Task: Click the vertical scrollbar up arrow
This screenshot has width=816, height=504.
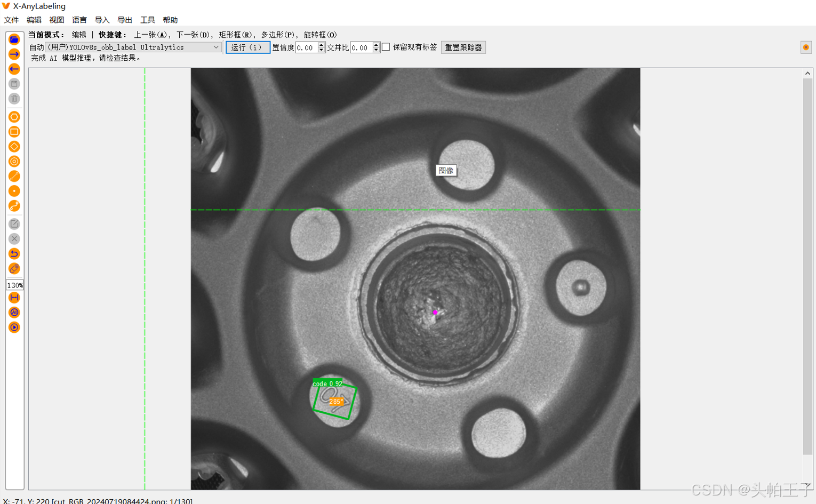Action: pos(808,74)
